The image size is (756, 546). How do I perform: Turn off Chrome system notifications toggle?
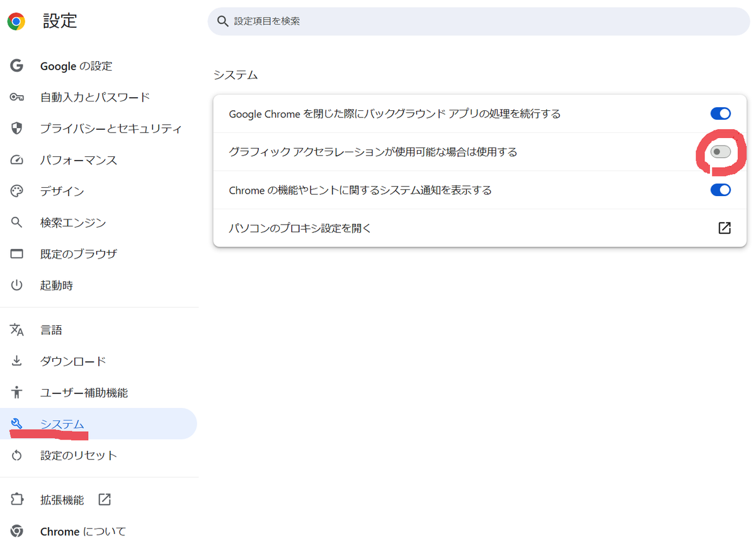coord(721,190)
